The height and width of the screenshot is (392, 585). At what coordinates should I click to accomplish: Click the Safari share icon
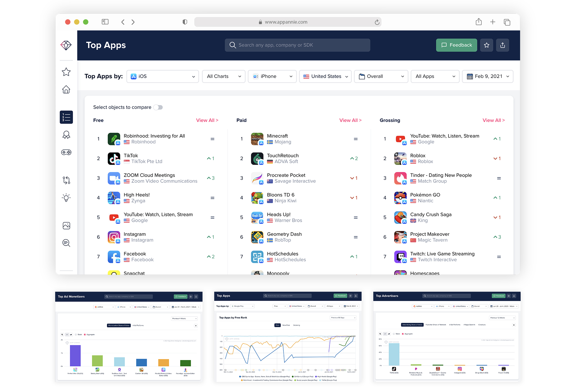click(x=479, y=21)
